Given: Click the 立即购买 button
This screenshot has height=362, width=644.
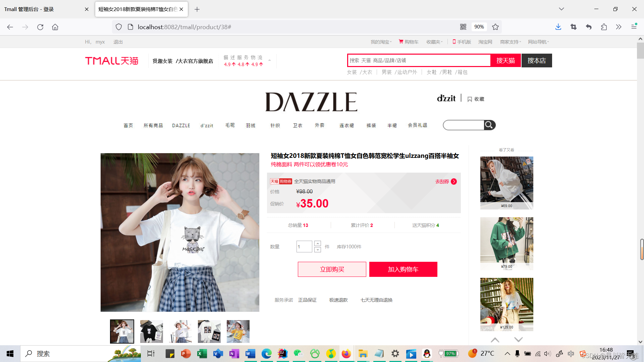Looking at the screenshot, I should pyautogui.click(x=332, y=269).
